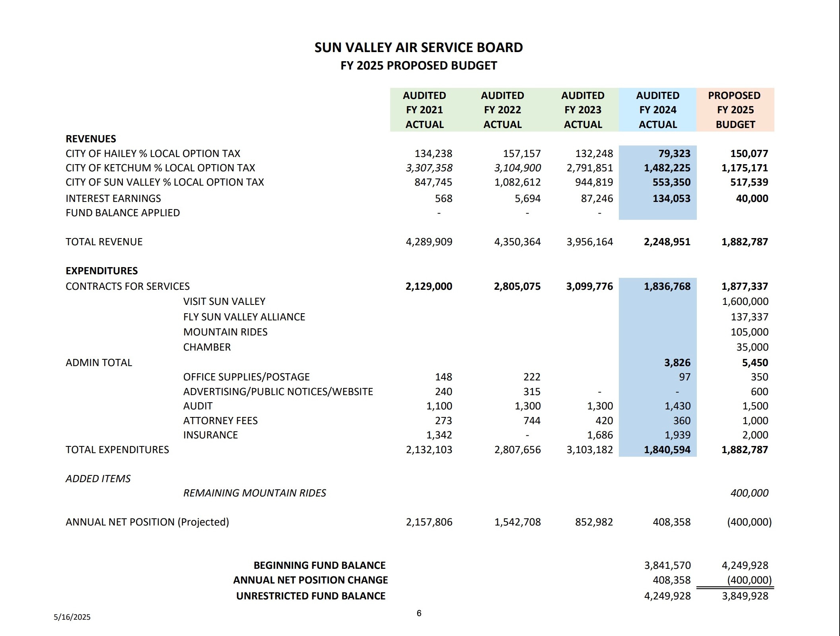
Task: Click Unrestricted Fund Balance value 3,849,928
Action: point(745,596)
